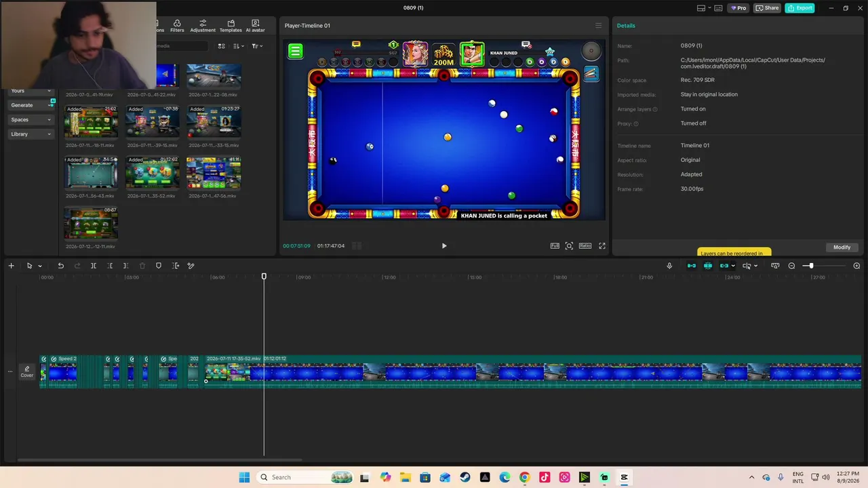The height and width of the screenshot is (488, 868).
Task: Open the Filters panel
Action: [177, 26]
